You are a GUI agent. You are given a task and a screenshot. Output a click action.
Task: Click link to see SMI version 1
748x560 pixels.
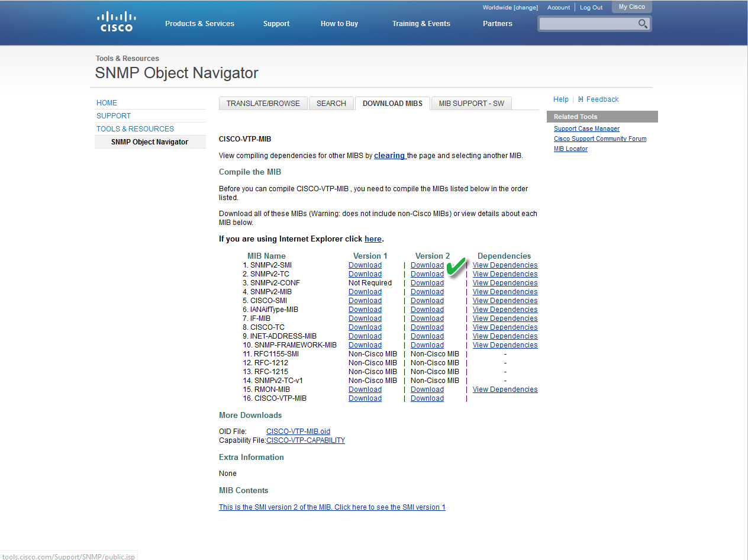coord(332,507)
